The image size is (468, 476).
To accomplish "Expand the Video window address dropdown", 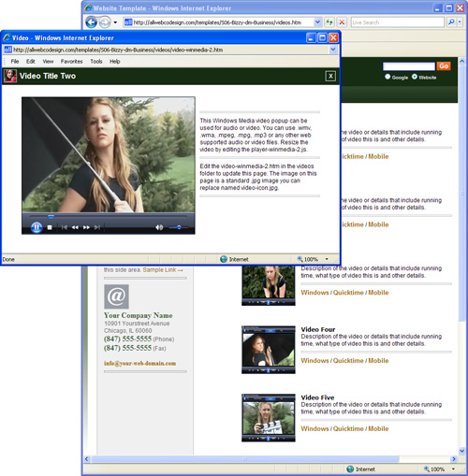I will pos(333,50).
